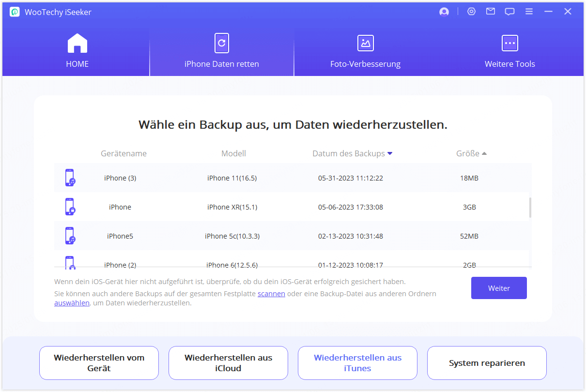Open the chat support icon
The image size is (586, 392).
tap(509, 11)
